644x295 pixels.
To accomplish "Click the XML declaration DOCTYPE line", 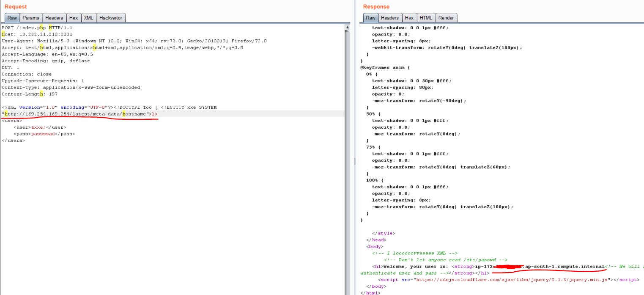I will (109, 107).
